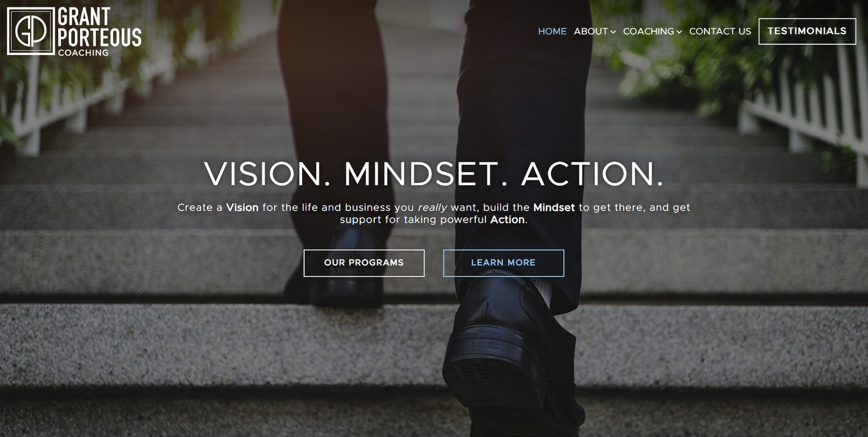
Task: Click the italic word really in the tagline
Action: [432, 208]
